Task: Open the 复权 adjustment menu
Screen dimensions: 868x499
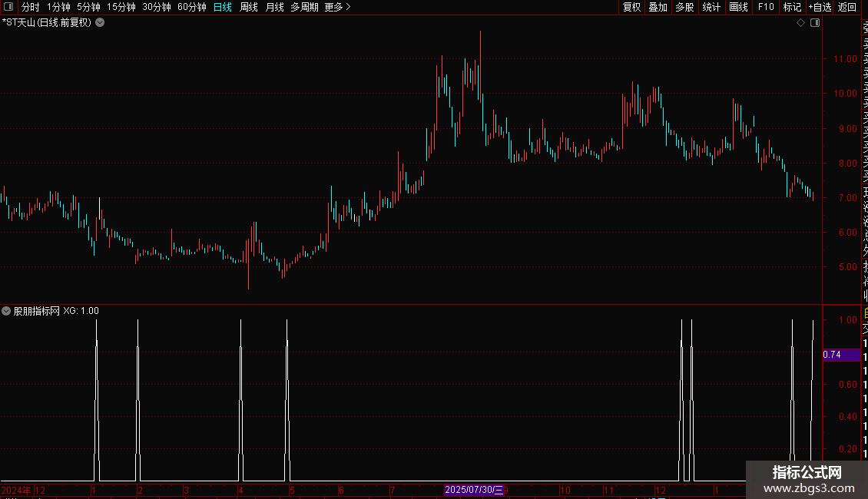Action: tap(631, 7)
